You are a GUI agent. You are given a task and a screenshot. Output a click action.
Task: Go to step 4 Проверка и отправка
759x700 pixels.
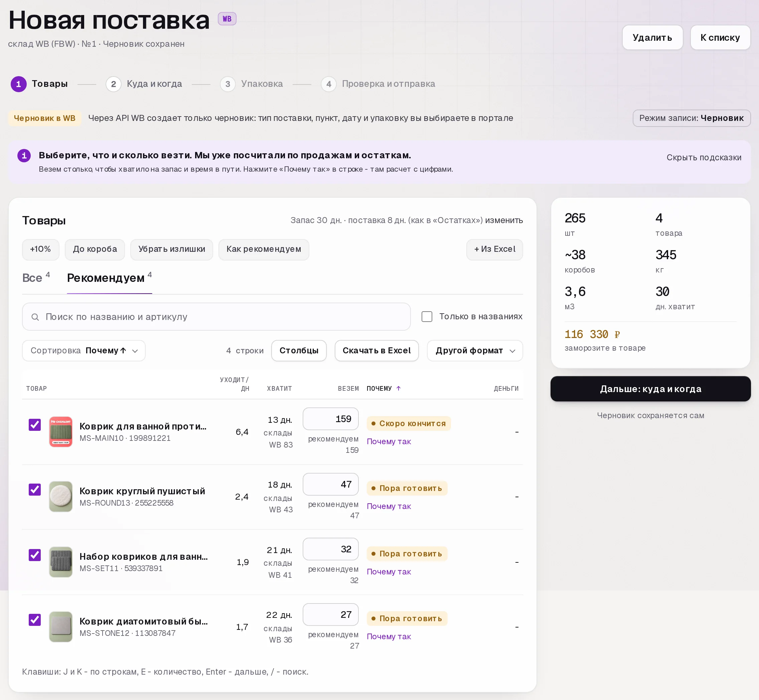pyautogui.click(x=378, y=84)
